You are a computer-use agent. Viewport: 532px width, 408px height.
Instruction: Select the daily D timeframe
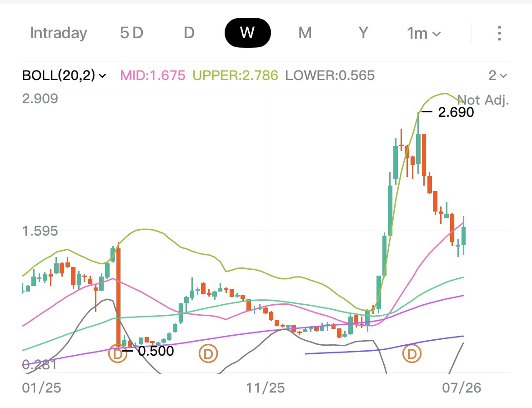point(189,33)
